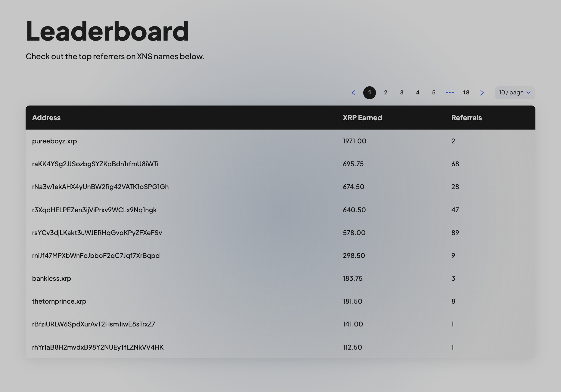
Task: Select the bankless.xrp row
Action: pyautogui.click(x=52, y=278)
